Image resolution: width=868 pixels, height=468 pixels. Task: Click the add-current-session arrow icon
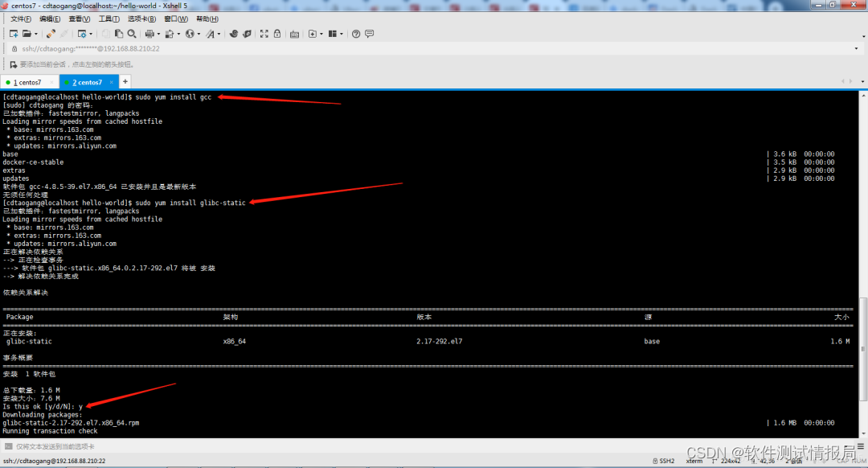click(x=14, y=64)
